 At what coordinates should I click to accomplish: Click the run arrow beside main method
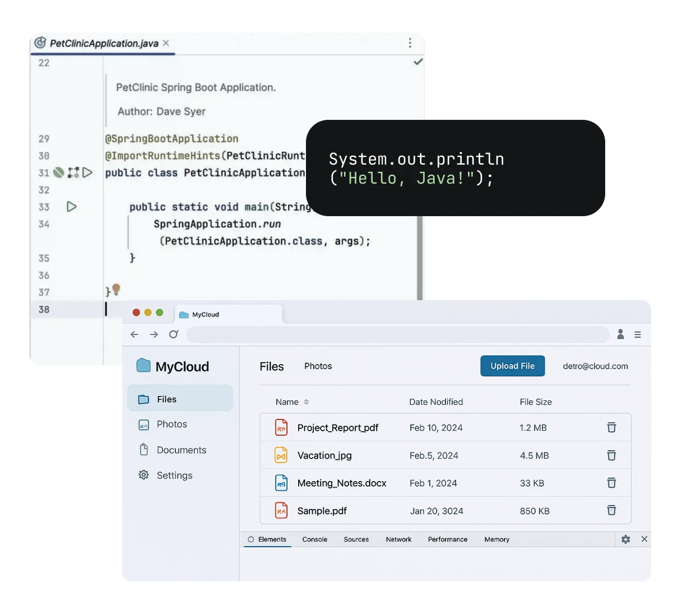tap(72, 207)
